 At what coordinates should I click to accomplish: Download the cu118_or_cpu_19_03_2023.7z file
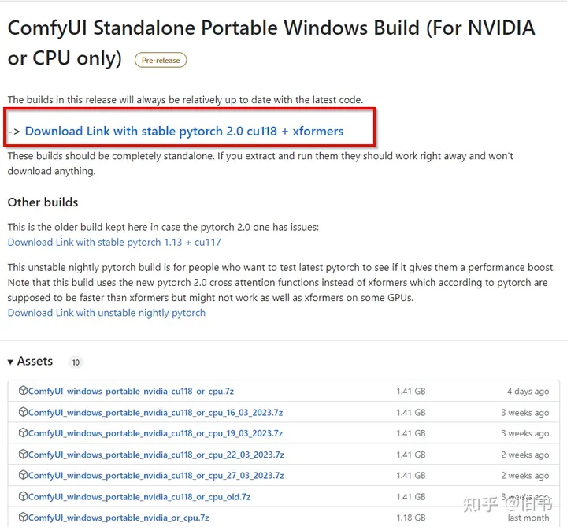156,433
